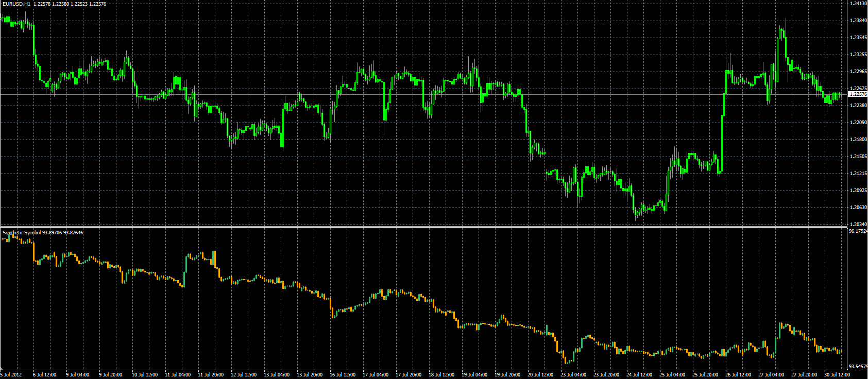Image resolution: width=868 pixels, height=379 pixels.
Task: Click the 24 Jul 12:00 time label
Action: pos(639,375)
